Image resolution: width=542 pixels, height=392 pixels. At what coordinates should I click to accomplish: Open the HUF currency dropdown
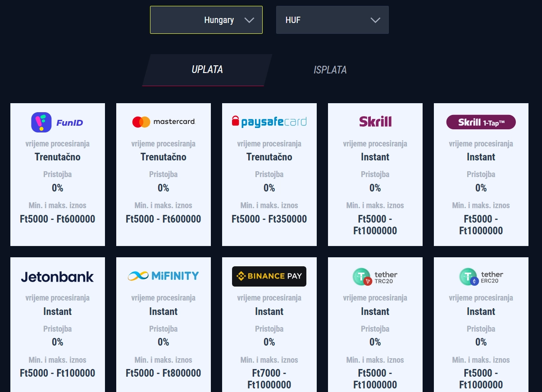332,20
